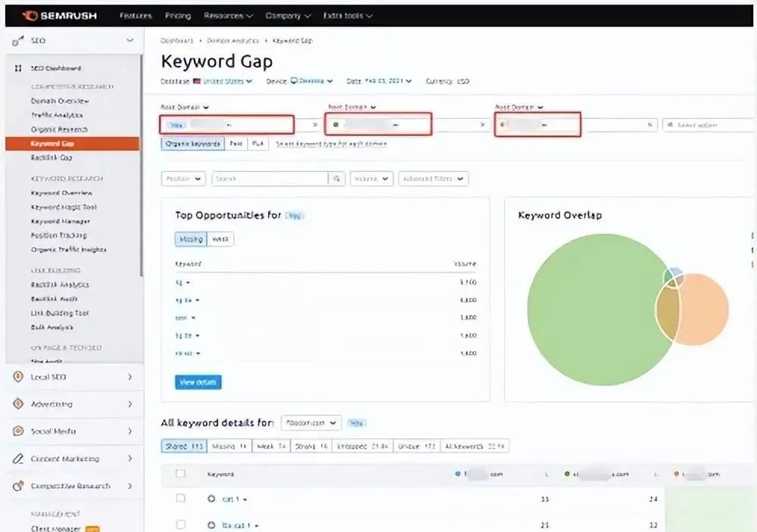Select the Paid keyword type button
Image resolution: width=757 pixels, height=532 pixels.
point(236,143)
